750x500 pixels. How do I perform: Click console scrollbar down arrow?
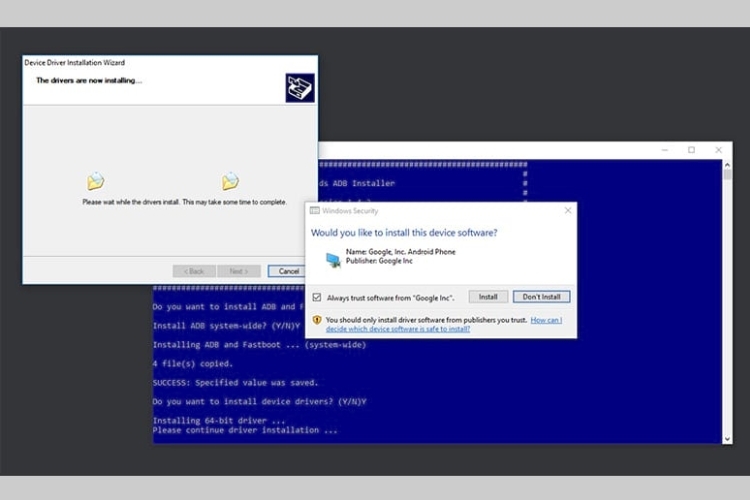click(727, 439)
